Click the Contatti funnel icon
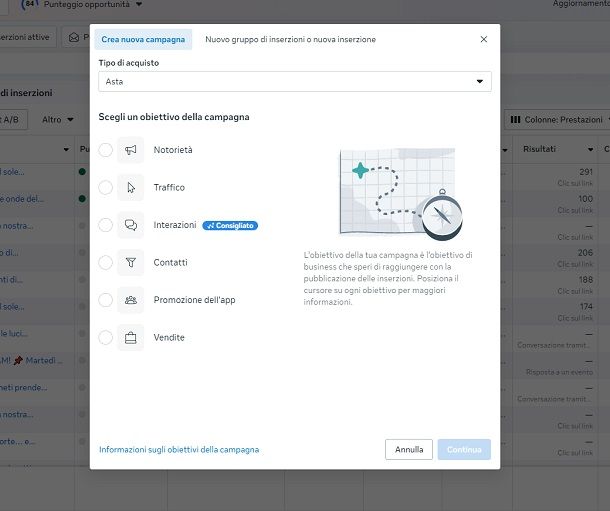 click(x=131, y=262)
